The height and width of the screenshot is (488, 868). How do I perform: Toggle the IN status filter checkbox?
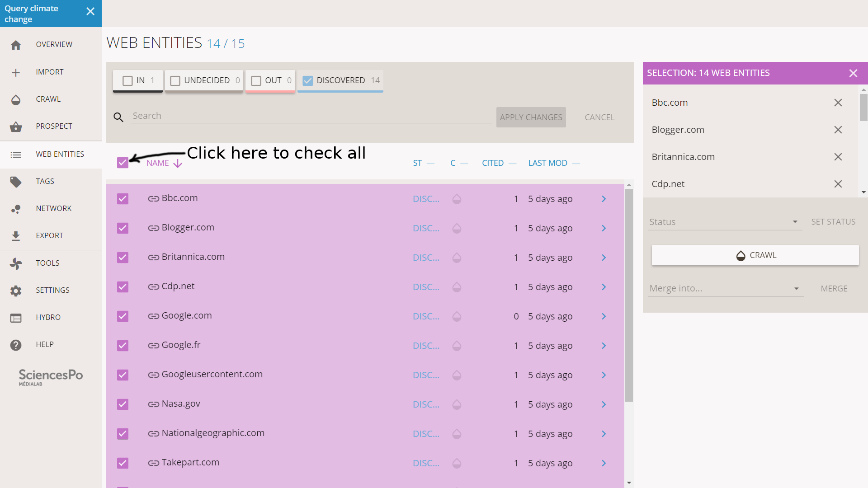tap(127, 81)
